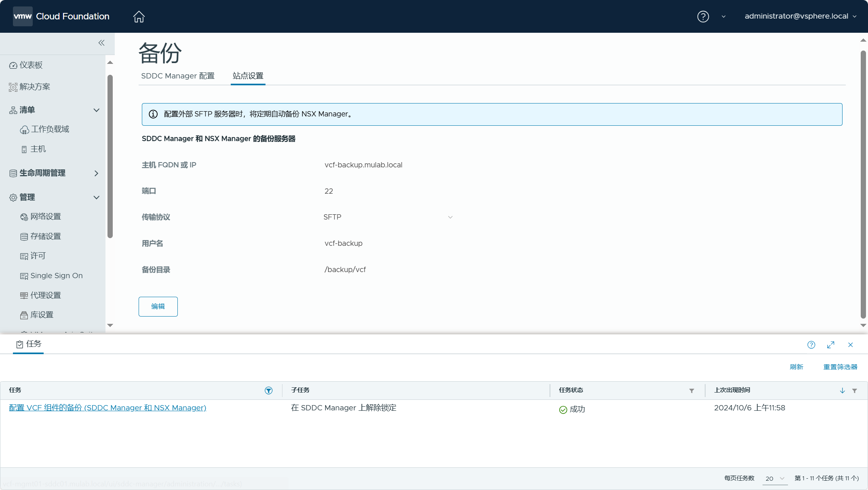Click 刷新 to refresh tasks

point(796,367)
